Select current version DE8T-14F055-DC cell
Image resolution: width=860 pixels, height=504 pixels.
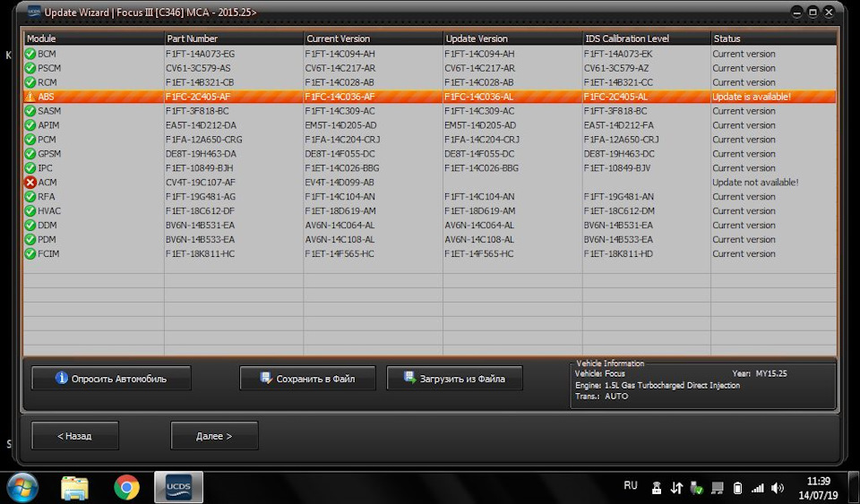340,154
